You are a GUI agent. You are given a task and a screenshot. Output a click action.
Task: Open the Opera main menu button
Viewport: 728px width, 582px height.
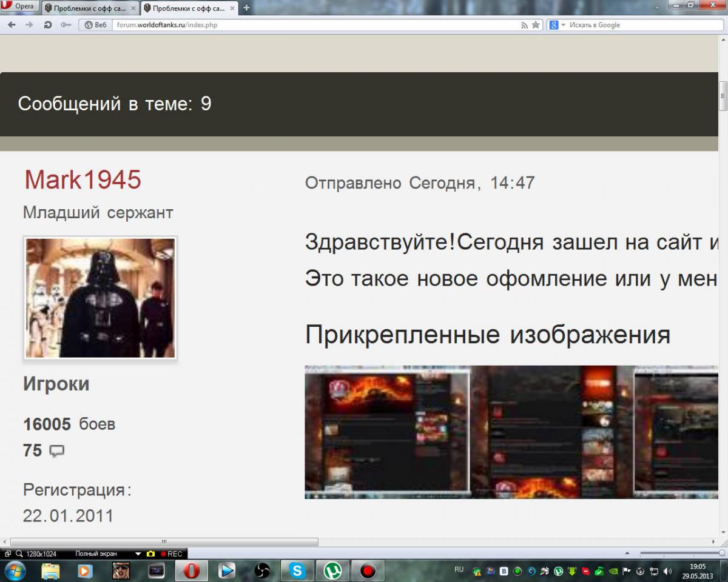pyautogui.click(x=19, y=7)
